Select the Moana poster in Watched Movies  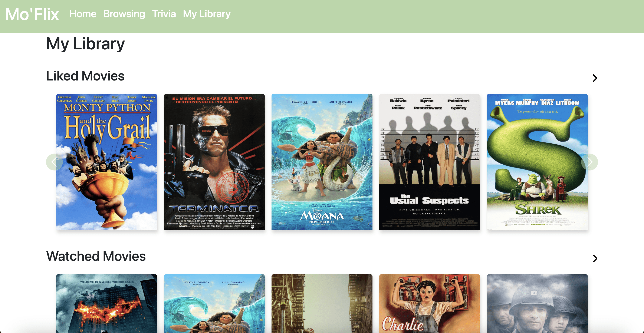(x=214, y=303)
